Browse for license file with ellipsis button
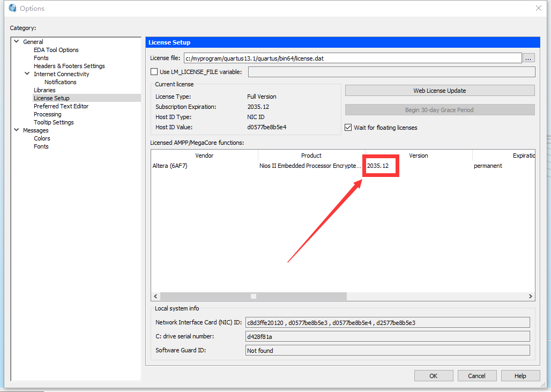The height and width of the screenshot is (392, 551). [x=528, y=58]
